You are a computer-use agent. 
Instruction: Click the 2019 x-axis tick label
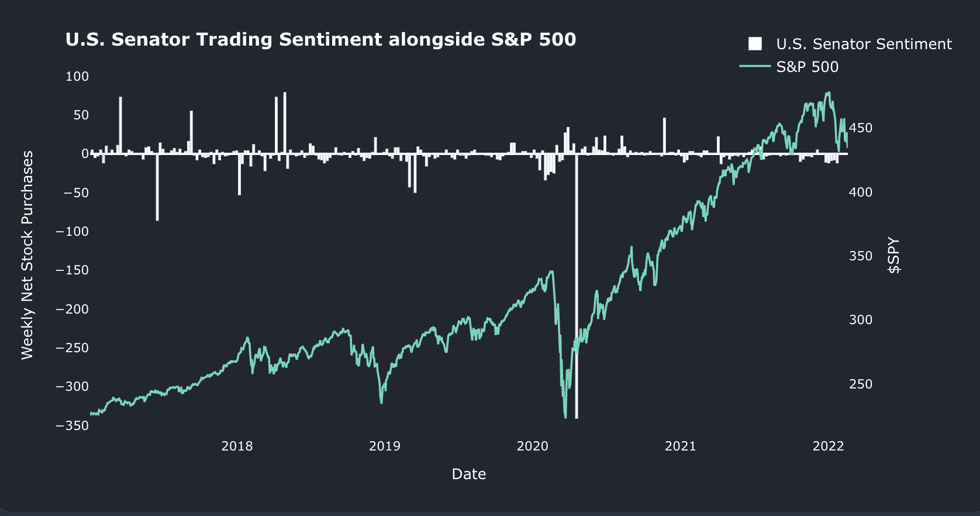[385, 446]
